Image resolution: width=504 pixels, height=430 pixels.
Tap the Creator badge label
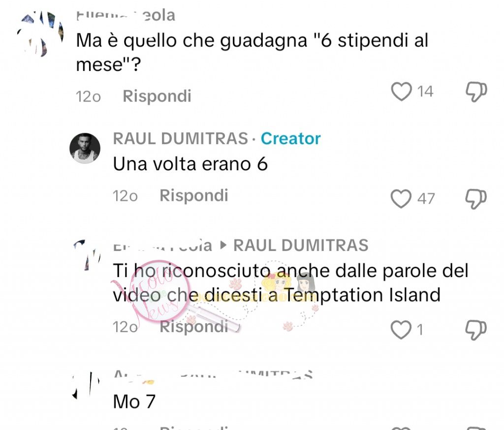point(290,139)
